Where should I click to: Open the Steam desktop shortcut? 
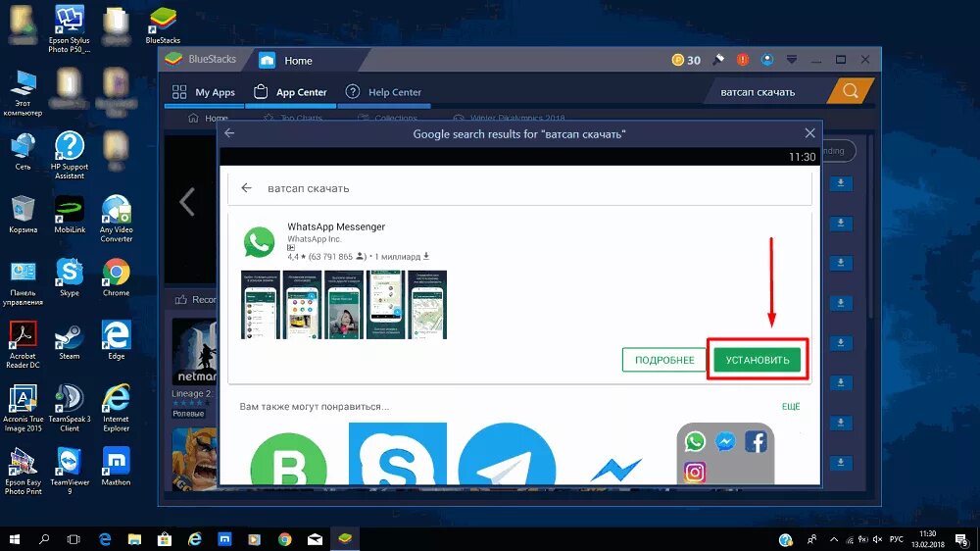point(70,341)
